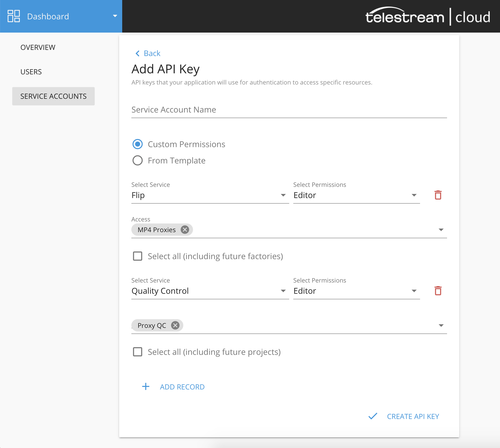Select the From Template radio button
The image size is (500, 448).
pos(138,160)
